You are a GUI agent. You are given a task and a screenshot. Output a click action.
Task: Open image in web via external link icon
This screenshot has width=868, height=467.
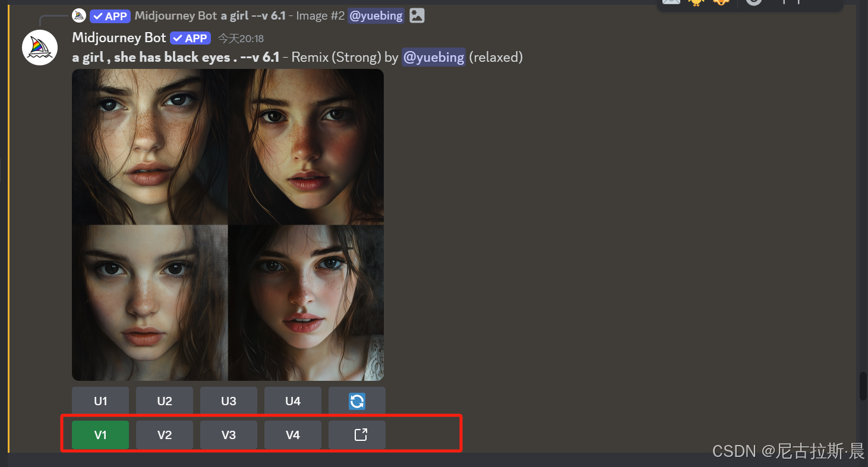(357, 435)
